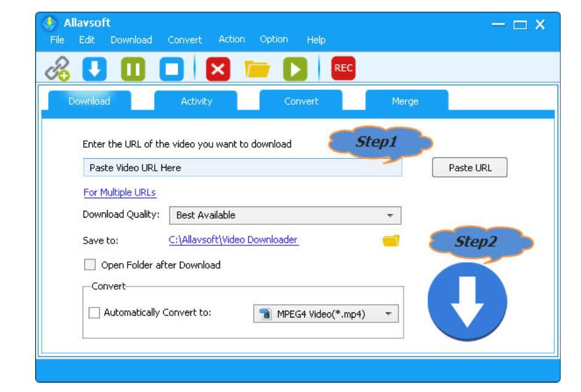581x392 pixels.
Task: Switch to the Download tab
Action: (x=89, y=101)
